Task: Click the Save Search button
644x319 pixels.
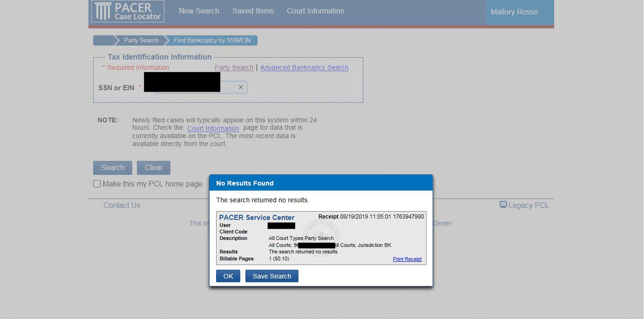Action: 271,276
